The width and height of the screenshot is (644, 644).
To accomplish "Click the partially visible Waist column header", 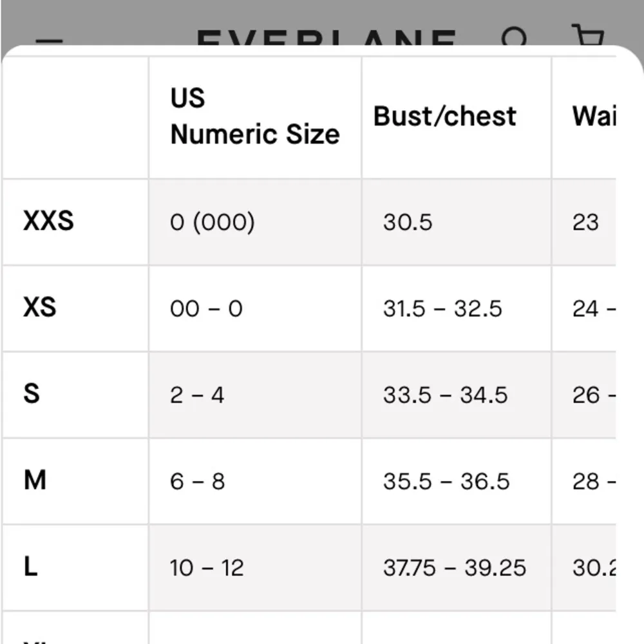I will click(593, 117).
